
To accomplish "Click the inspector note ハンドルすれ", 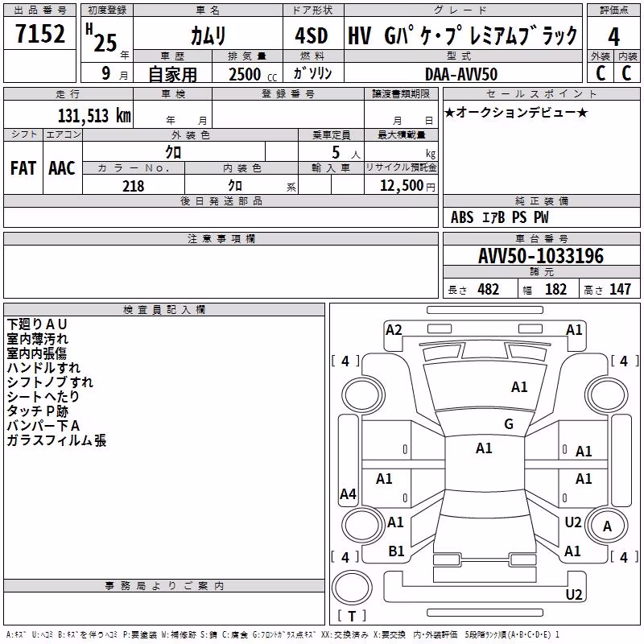I will coord(43,368).
